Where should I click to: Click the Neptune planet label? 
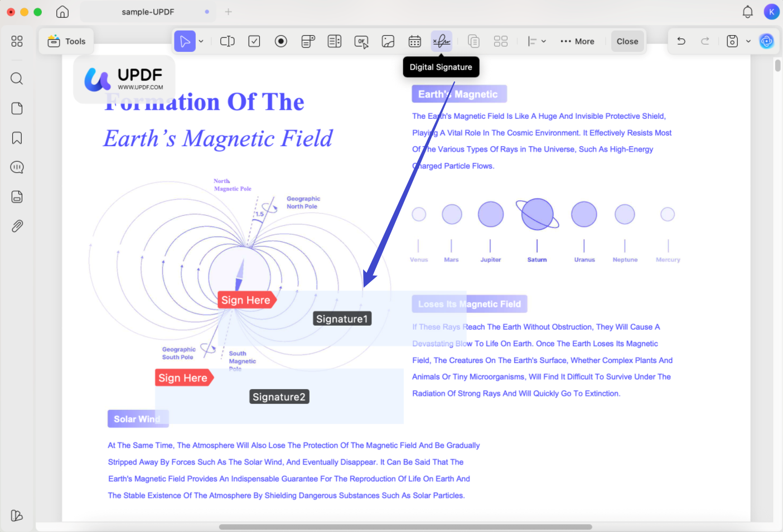(x=625, y=260)
